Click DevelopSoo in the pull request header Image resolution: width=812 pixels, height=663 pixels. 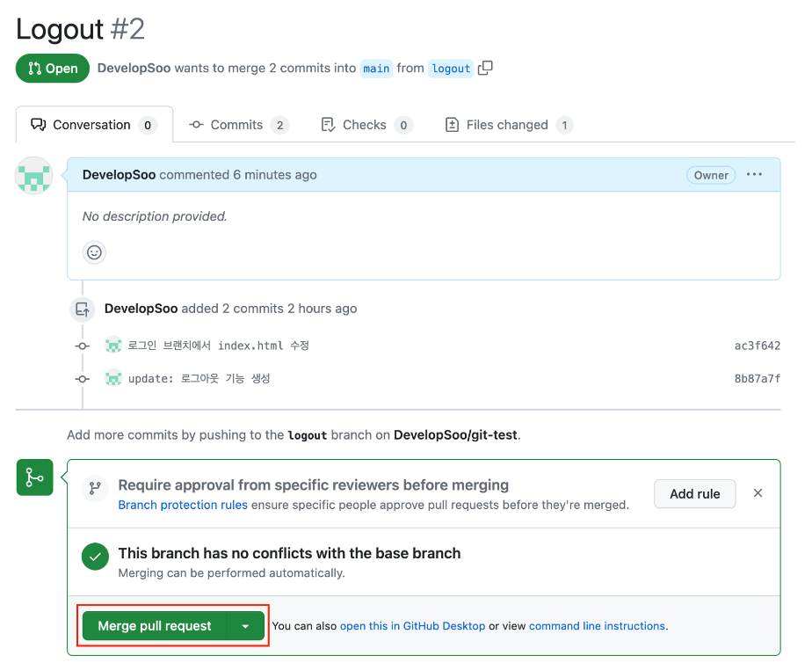(x=134, y=69)
